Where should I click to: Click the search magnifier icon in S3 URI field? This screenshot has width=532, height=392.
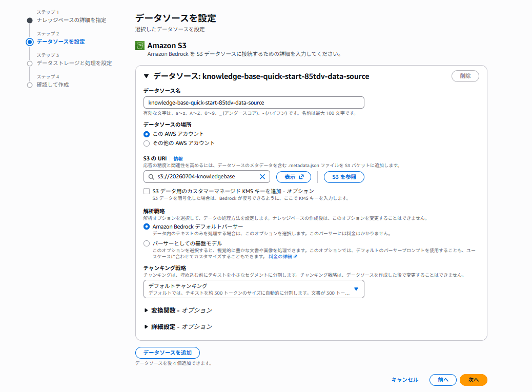coord(151,177)
